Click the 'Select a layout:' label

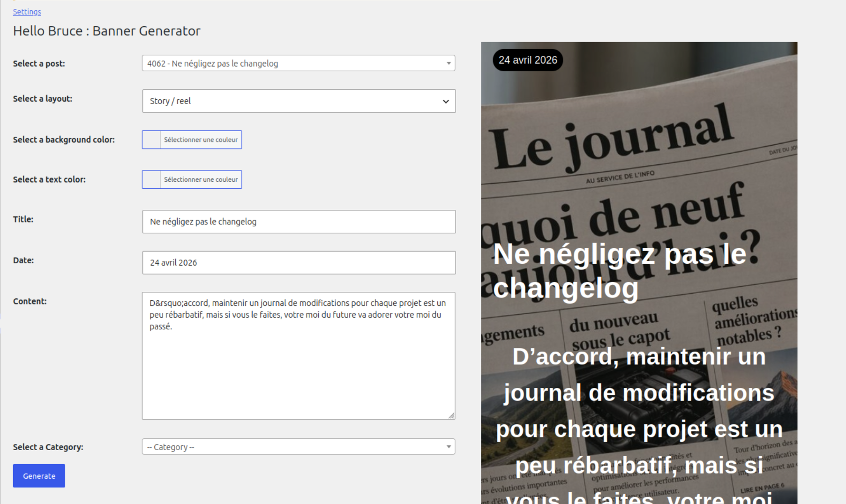pyautogui.click(x=43, y=99)
